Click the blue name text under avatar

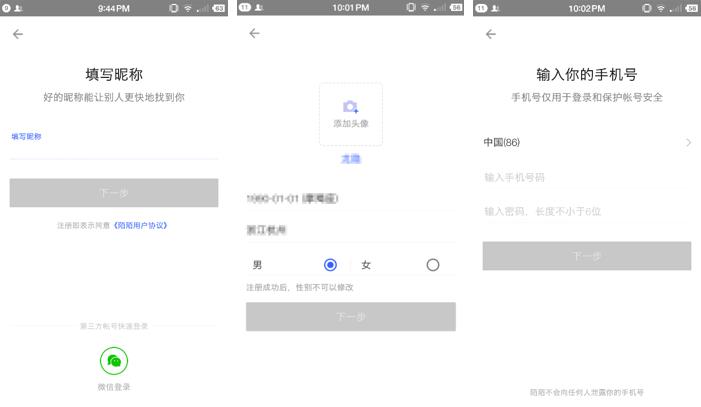pos(351,159)
